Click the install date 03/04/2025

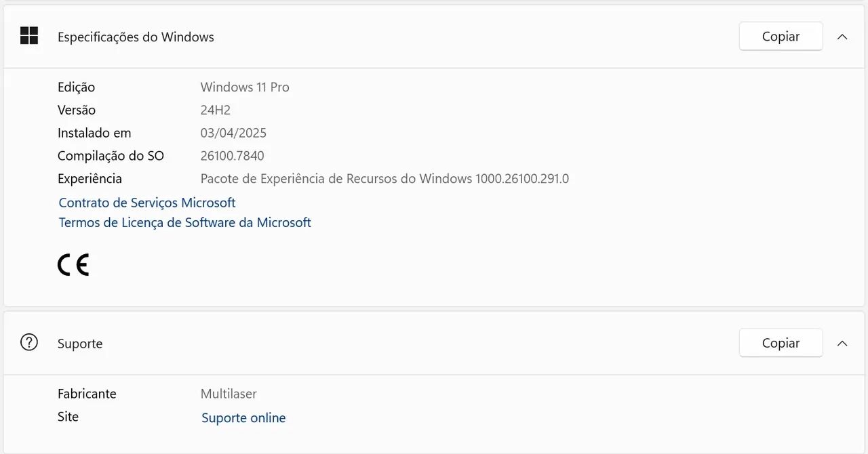click(233, 133)
